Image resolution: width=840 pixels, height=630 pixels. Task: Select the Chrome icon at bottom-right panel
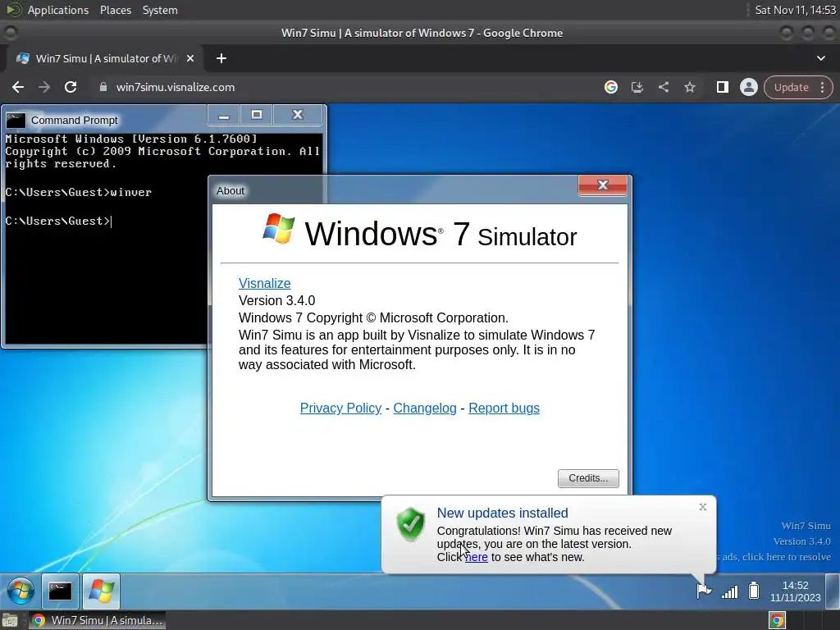(777, 620)
